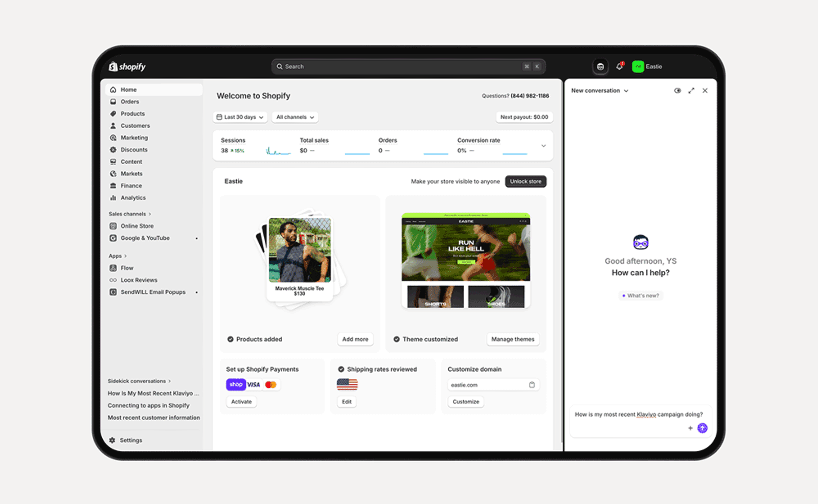Click the Conversion rate metric
818x504 pixels.
(x=492, y=146)
